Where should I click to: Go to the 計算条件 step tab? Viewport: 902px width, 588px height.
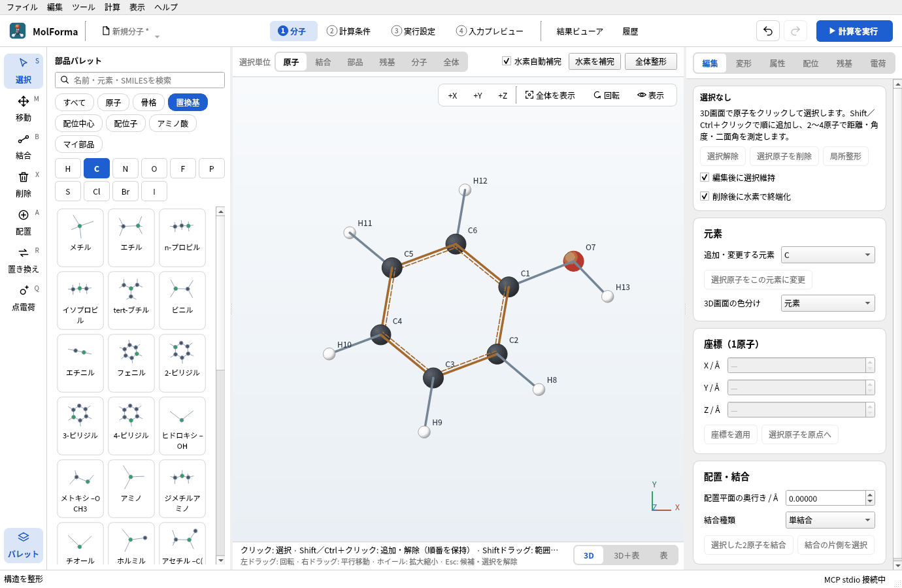click(349, 31)
